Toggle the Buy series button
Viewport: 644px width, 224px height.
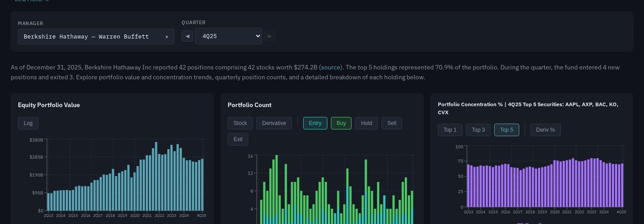coord(341,123)
